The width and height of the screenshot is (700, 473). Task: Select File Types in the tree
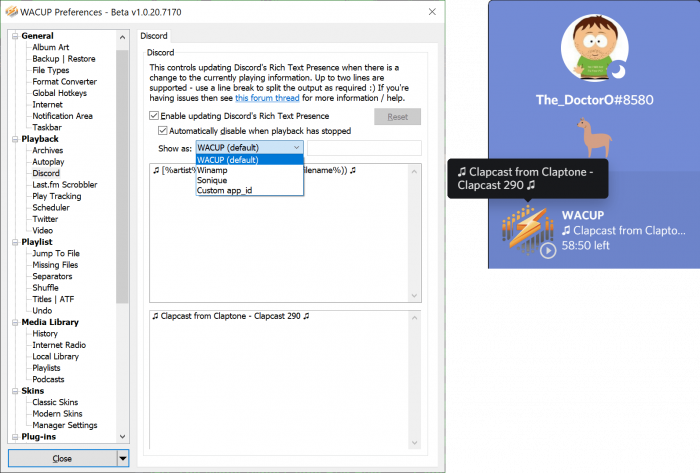[50, 71]
